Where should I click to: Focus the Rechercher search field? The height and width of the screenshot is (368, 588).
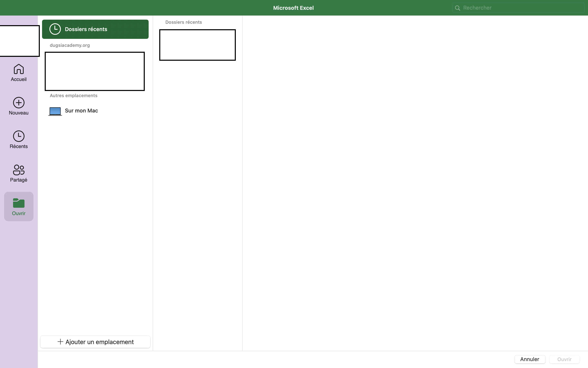click(518, 8)
